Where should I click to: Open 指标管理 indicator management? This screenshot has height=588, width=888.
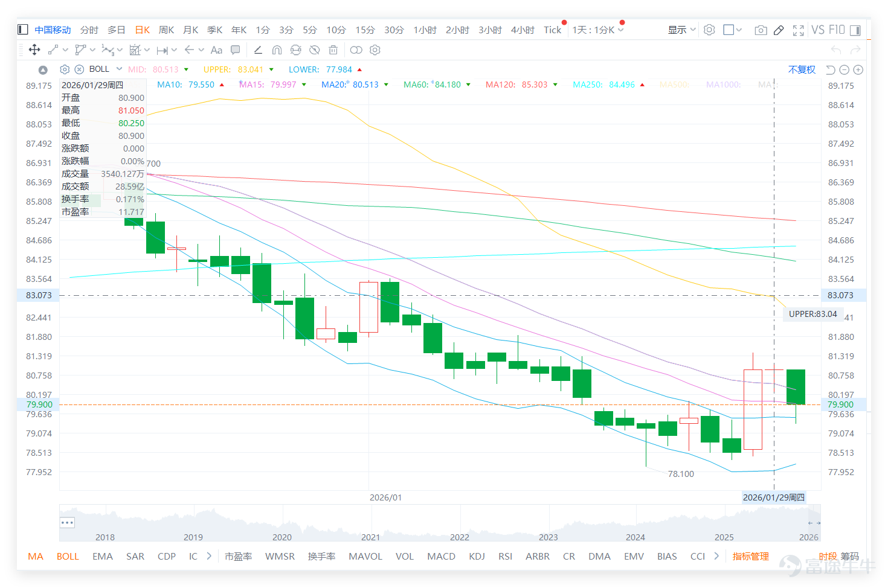751,557
